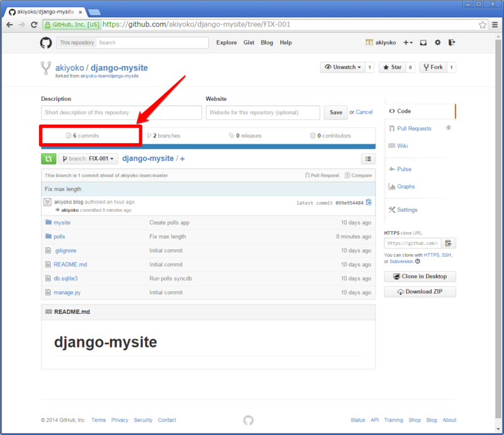The height and width of the screenshot is (435, 504).
Task: Open the Wiki sidebar tab
Action: click(398, 146)
